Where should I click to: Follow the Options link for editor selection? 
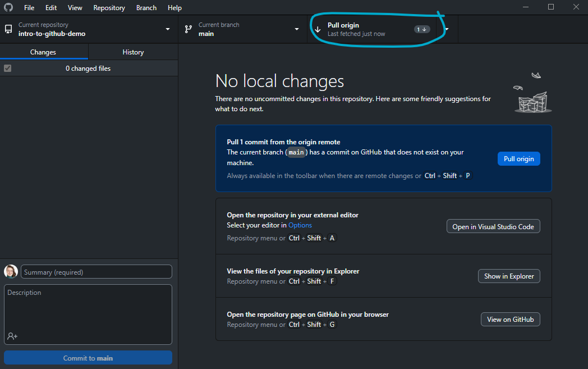(300, 225)
